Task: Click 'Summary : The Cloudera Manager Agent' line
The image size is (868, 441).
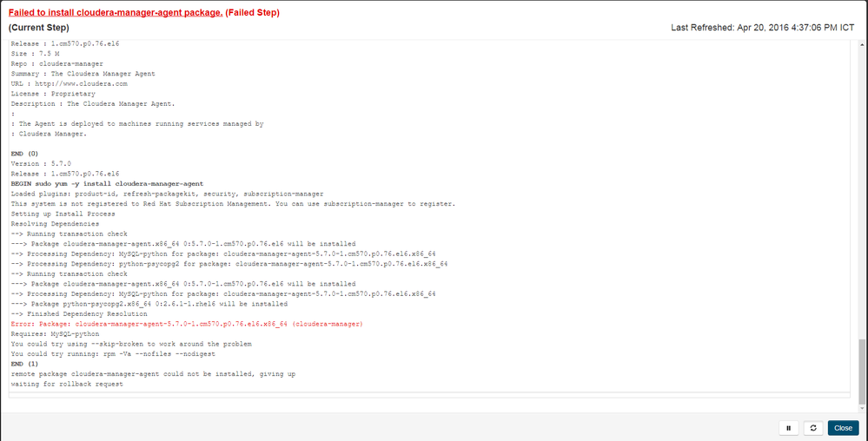Action: tap(83, 74)
